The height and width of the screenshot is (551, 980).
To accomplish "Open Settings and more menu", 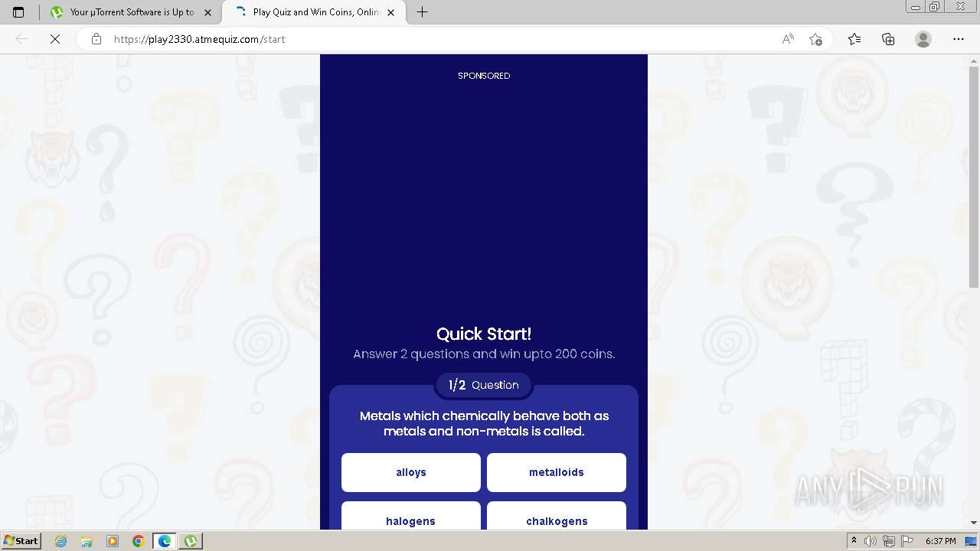I will point(959,39).
